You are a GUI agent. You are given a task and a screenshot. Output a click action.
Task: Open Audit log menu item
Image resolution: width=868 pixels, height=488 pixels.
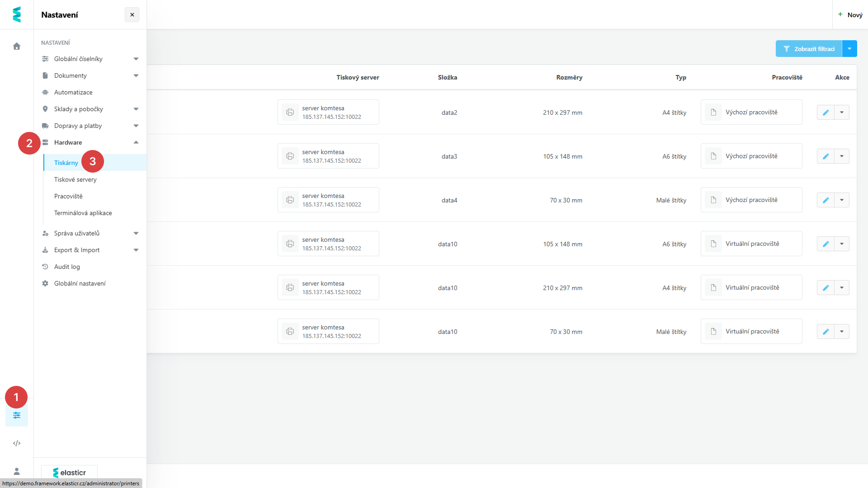[x=67, y=267]
